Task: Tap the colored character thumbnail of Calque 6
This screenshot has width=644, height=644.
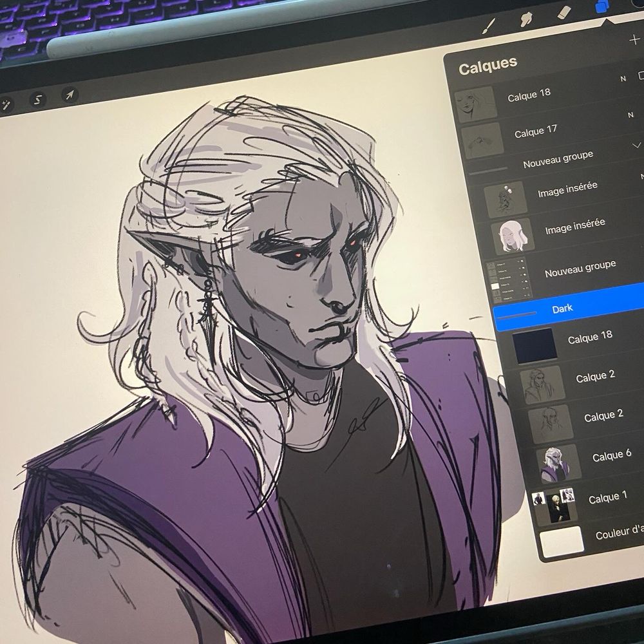Action: click(x=558, y=462)
